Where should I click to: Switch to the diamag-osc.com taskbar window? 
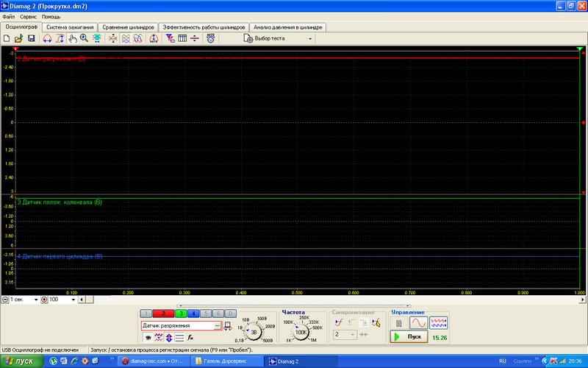click(x=153, y=361)
